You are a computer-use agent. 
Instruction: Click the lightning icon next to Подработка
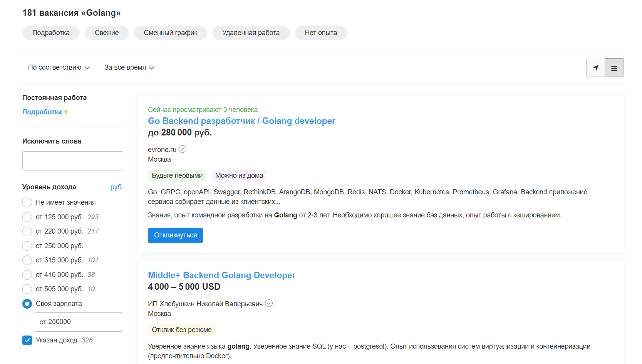[x=66, y=112]
